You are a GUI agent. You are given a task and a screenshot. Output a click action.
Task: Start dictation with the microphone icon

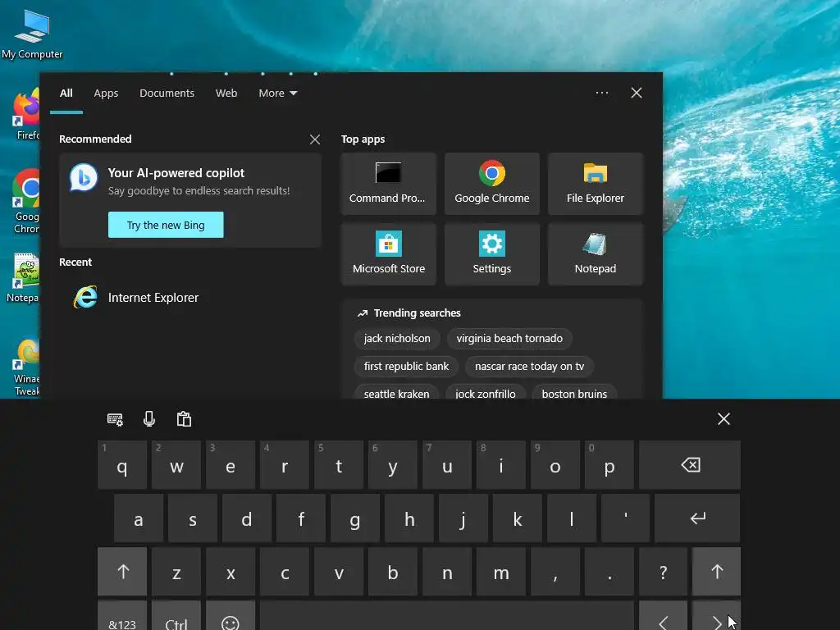(149, 419)
